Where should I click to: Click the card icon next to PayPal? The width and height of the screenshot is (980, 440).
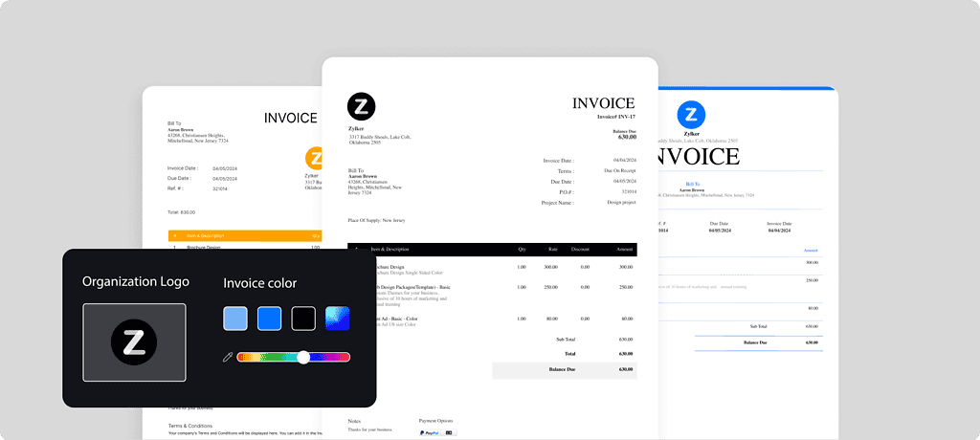point(450,432)
